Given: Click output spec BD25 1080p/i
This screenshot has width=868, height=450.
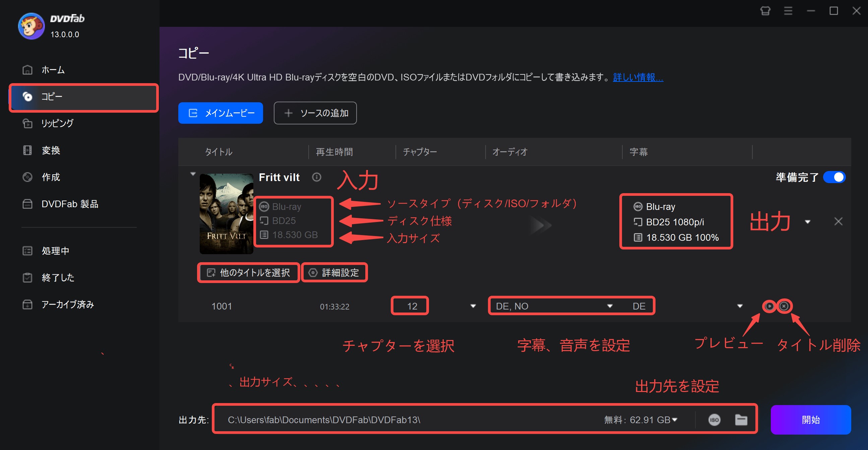Looking at the screenshot, I should (x=675, y=222).
